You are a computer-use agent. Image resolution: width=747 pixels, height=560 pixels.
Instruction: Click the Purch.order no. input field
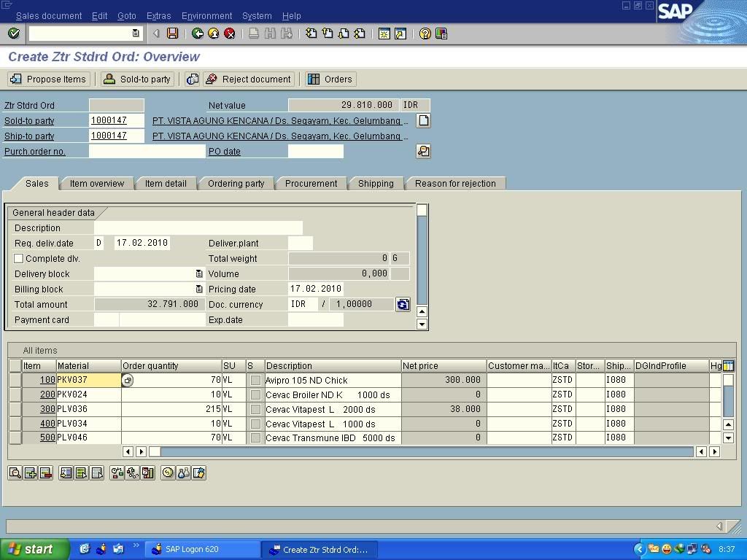pyautogui.click(x=147, y=152)
